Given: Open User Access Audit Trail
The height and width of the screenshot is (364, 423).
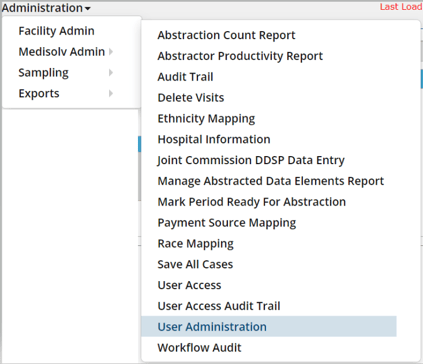Looking at the screenshot, I should pos(219,306).
